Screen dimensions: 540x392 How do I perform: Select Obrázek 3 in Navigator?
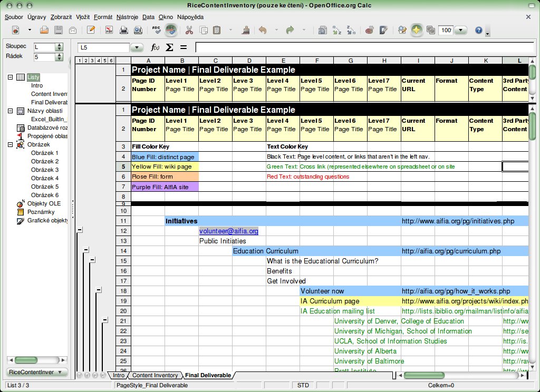point(45,170)
